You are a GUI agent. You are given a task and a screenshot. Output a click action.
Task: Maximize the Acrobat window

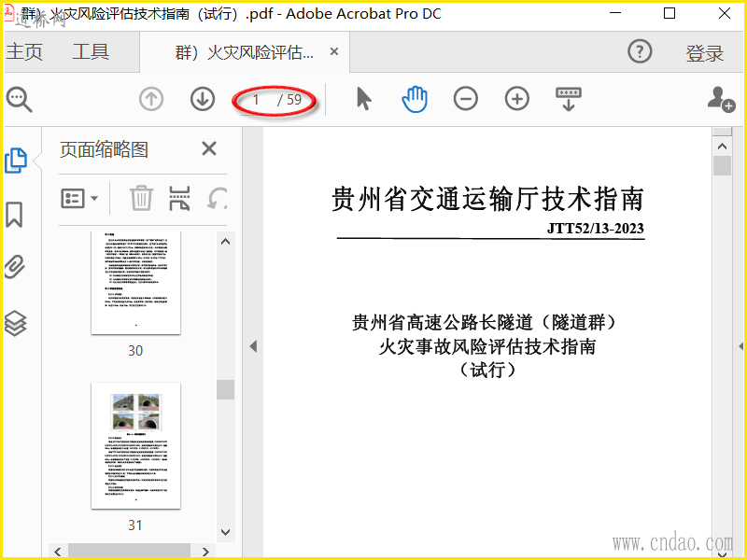[x=669, y=13]
